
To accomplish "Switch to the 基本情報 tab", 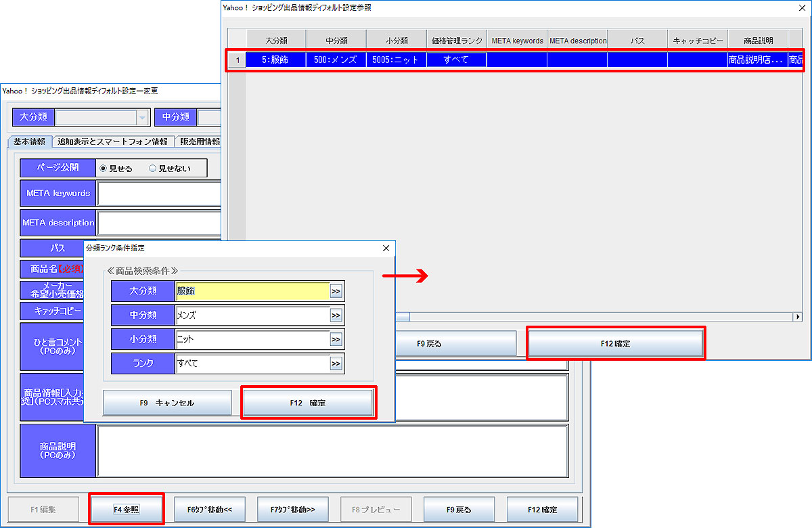I will pyautogui.click(x=29, y=141).
